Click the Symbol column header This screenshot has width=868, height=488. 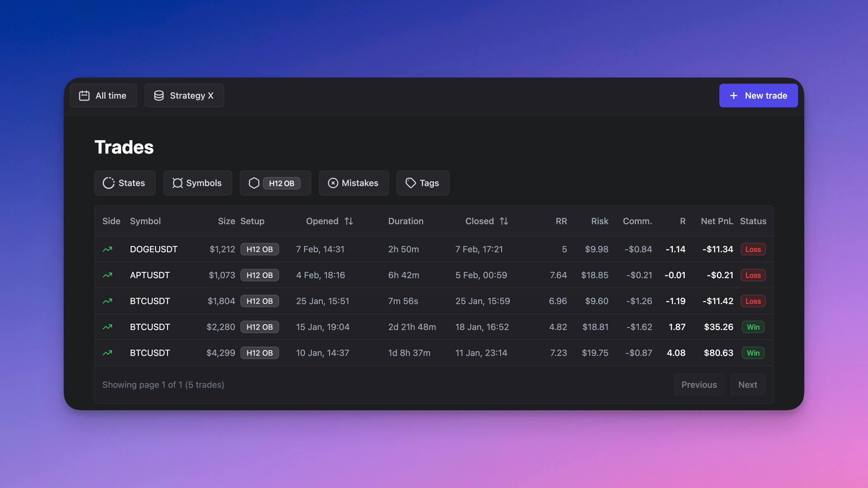pyautogui.click(x=145, y=221)
